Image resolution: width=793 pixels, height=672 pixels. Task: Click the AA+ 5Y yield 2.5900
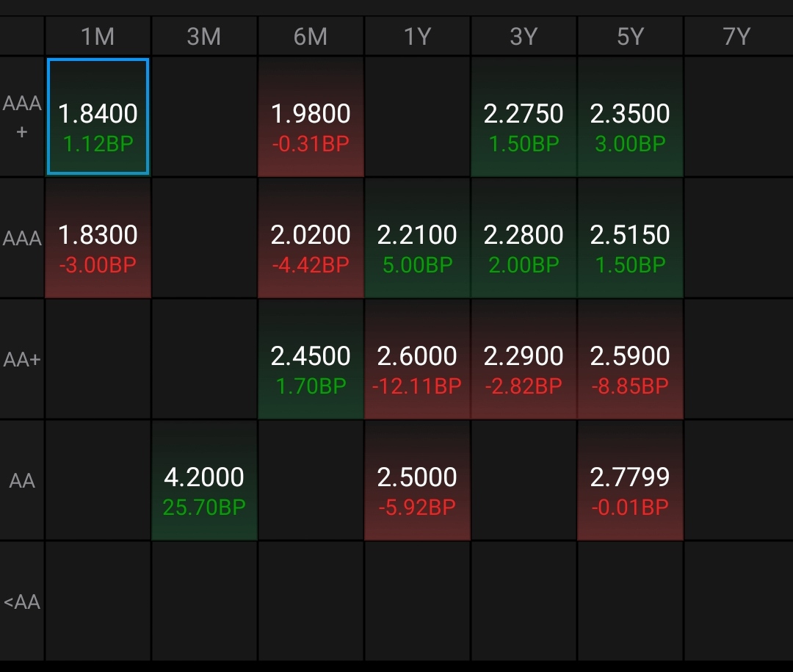(630, 360)
